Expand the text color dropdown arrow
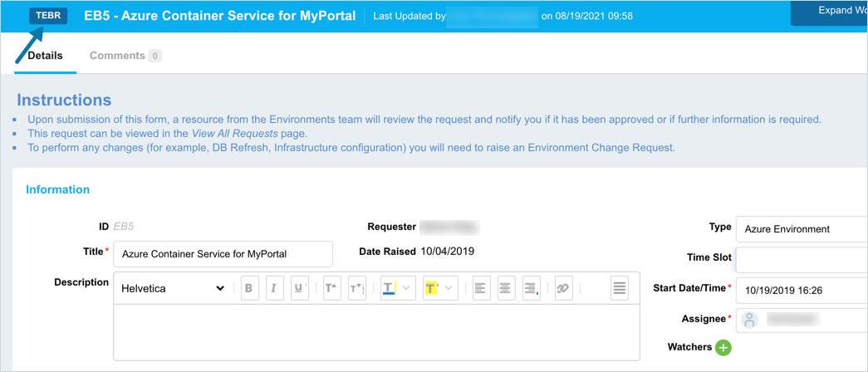 click(x=406, y=288)
